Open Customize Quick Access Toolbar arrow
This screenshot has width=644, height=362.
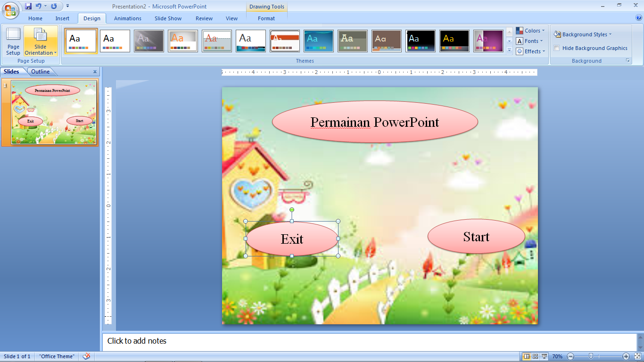point(67,6)
